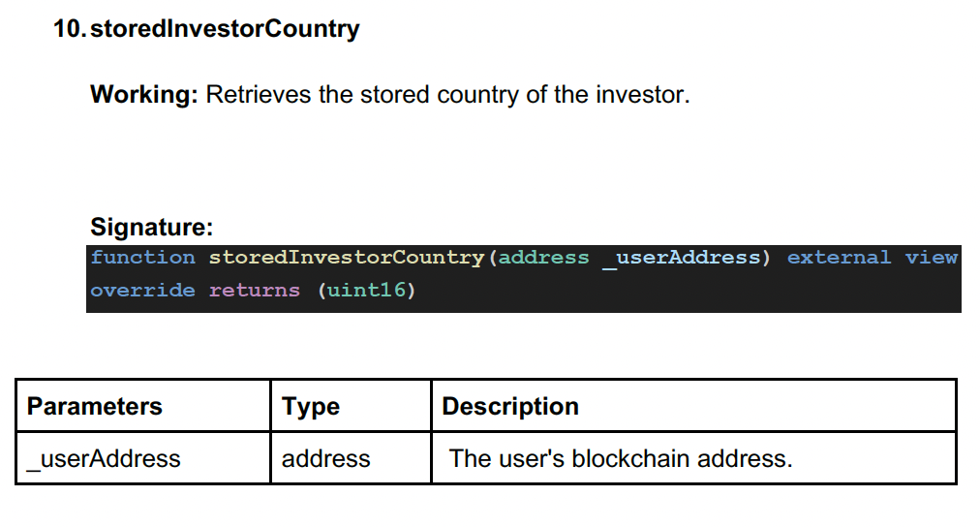Click the function keyword in the code
This screenshot has width=980, height=527.
143,258
